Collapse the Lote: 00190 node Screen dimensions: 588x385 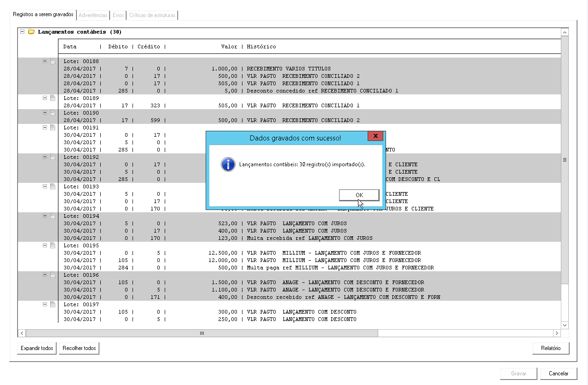(45, 112)
